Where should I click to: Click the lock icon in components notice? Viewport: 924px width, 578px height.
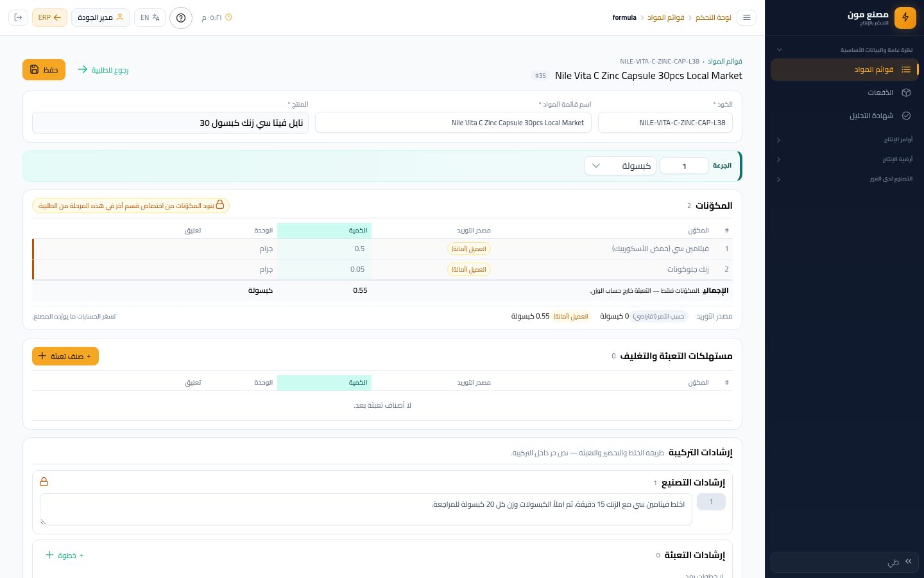220,205
